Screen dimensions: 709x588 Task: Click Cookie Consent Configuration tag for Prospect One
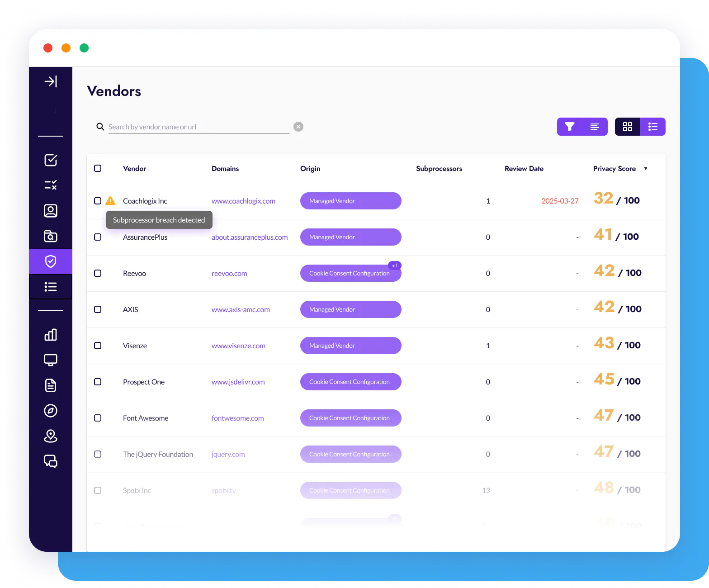coord(351,382)
